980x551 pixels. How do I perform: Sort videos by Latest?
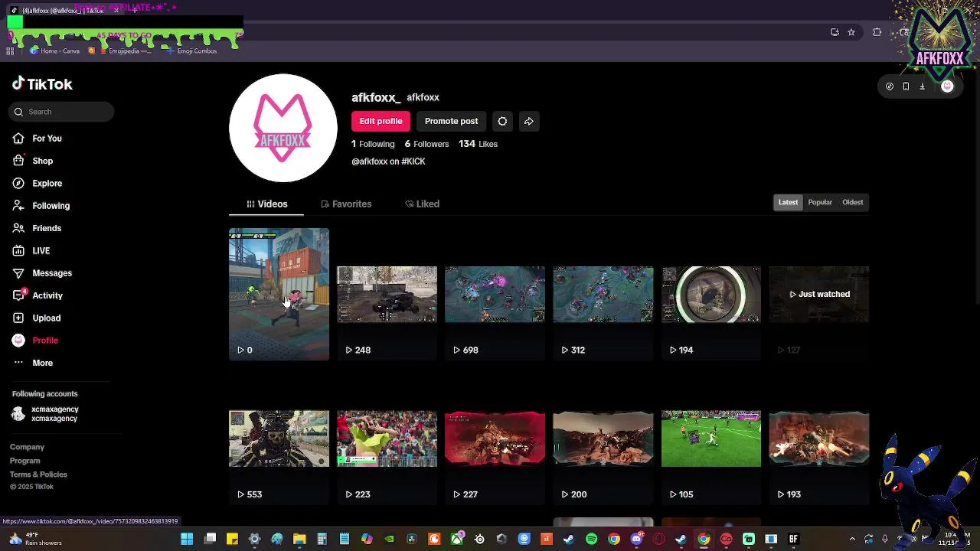coord(788,202)
